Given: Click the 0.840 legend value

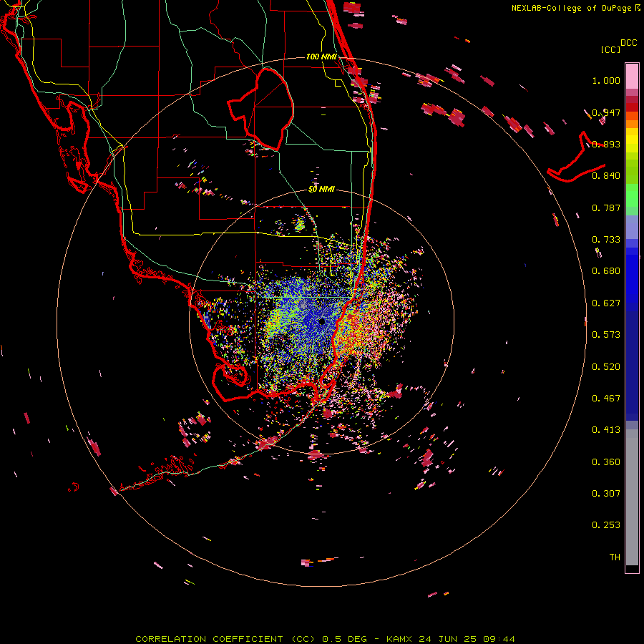Looking at the screenshot, I should pos(606,176).
